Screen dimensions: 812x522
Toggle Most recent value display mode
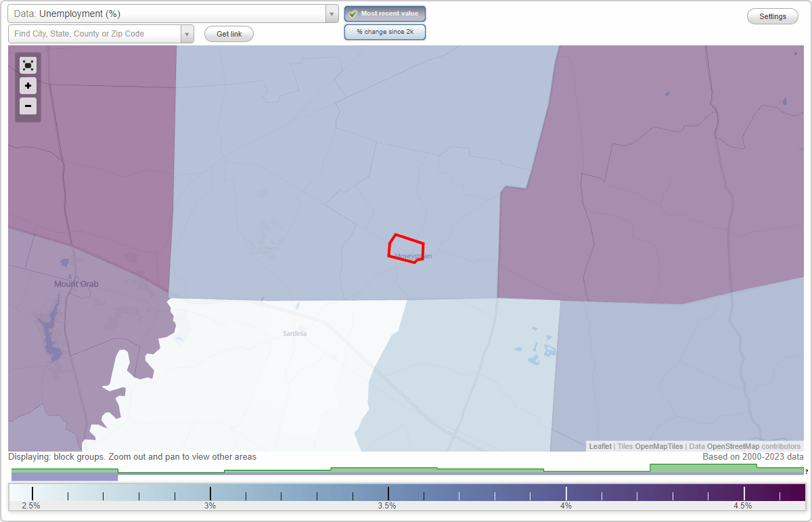384,13
